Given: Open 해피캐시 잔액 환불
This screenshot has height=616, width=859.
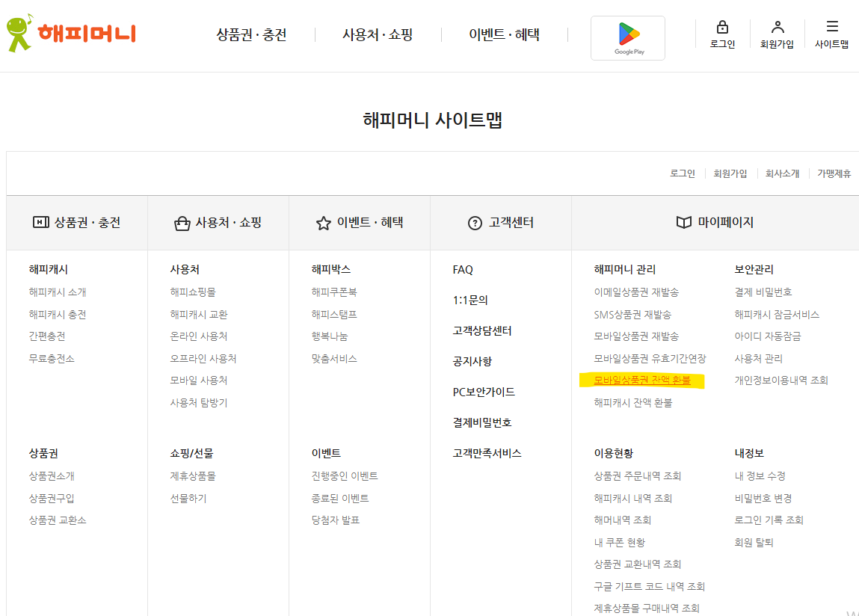Looking at the screenshot, I should pos(633,402).
